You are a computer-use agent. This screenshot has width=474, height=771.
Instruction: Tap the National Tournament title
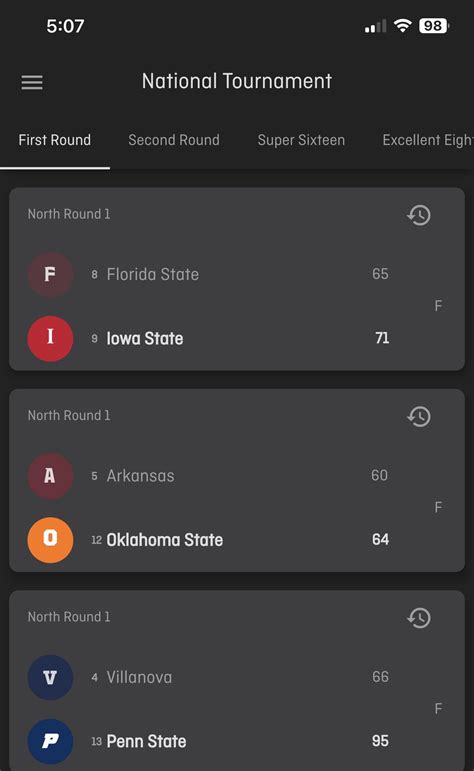237,81
